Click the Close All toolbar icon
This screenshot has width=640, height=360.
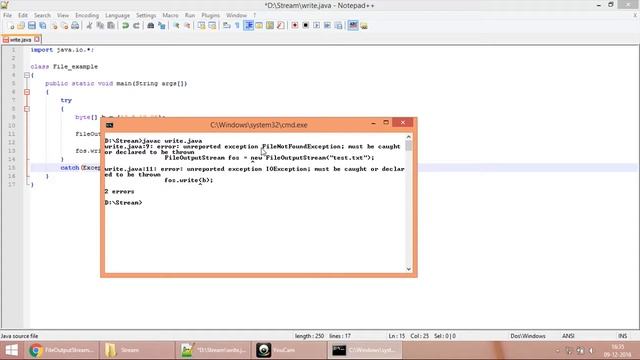[x=64, y=26]
